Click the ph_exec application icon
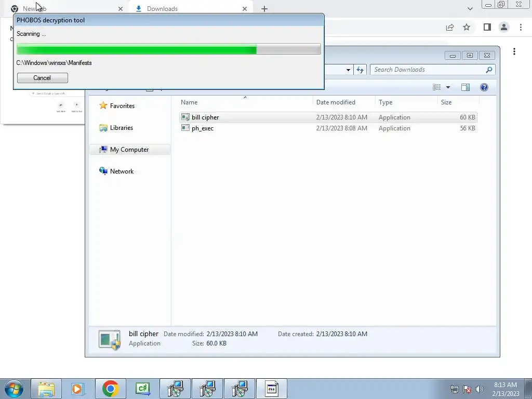 click(185, 128)
